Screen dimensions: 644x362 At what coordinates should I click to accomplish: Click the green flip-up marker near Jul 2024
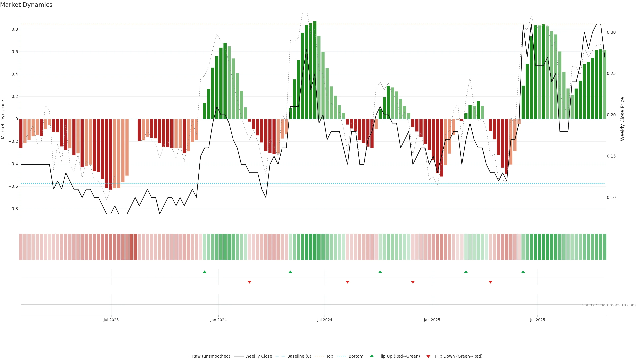pyautogui.click(x=290, y=272)
